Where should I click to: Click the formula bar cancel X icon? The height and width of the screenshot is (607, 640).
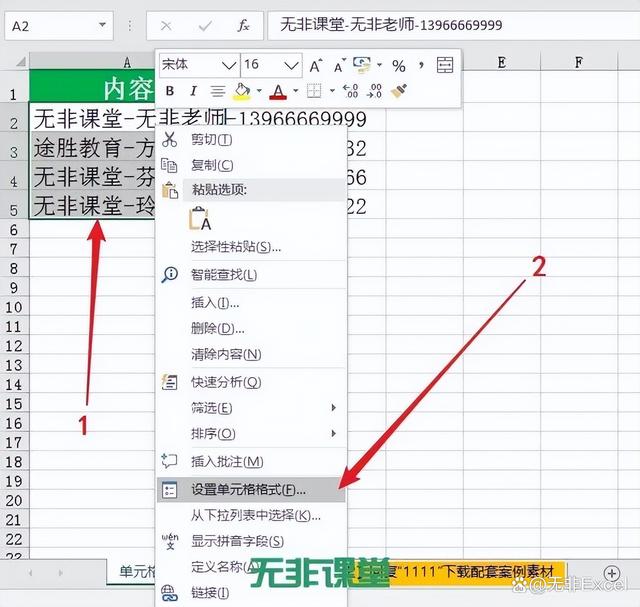(x=166, y=26)
